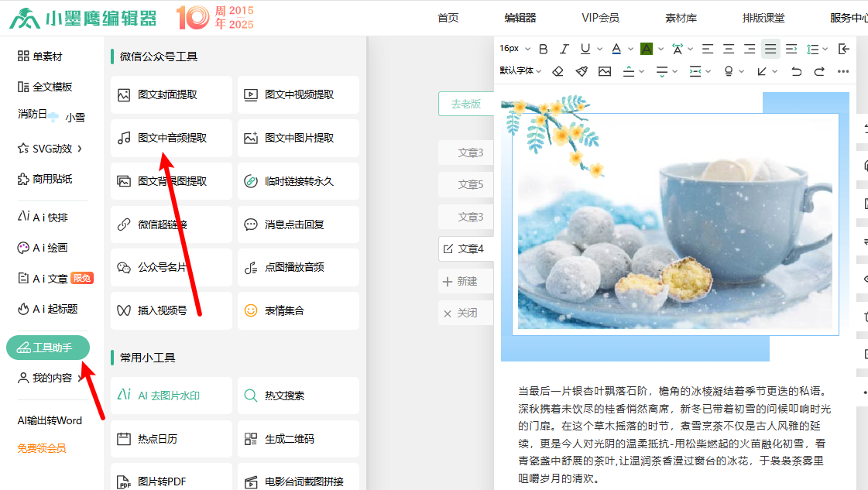Toggle italic text formatting
Viewport: 868px width, 490px height.
coord(564,49)
